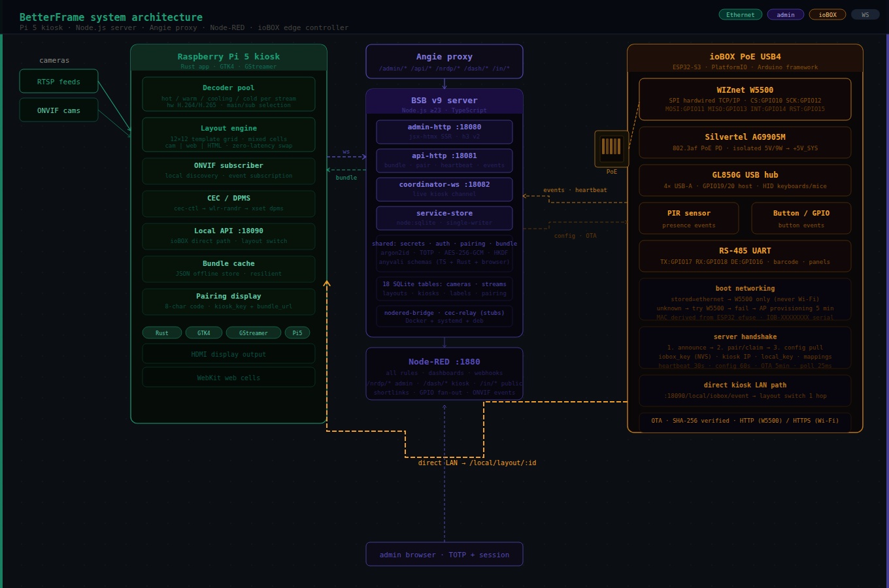Viewport: 889px width, 588px height.
Task: Select the ONVIF cams box
Action: [x=59, y=110]
